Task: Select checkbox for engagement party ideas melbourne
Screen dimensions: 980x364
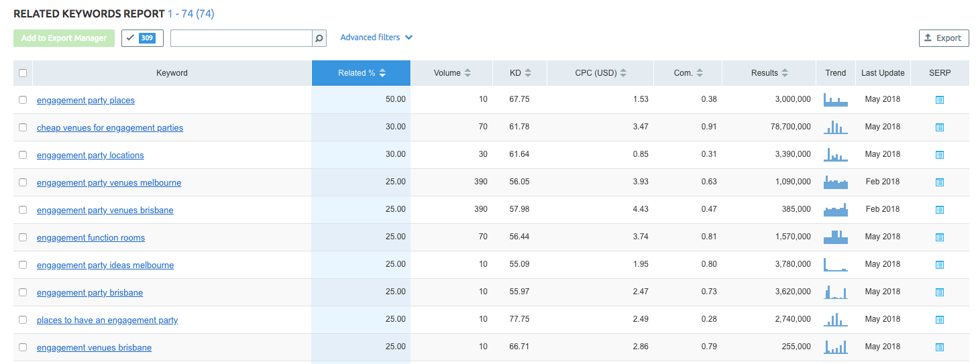Action: (23, 265)
